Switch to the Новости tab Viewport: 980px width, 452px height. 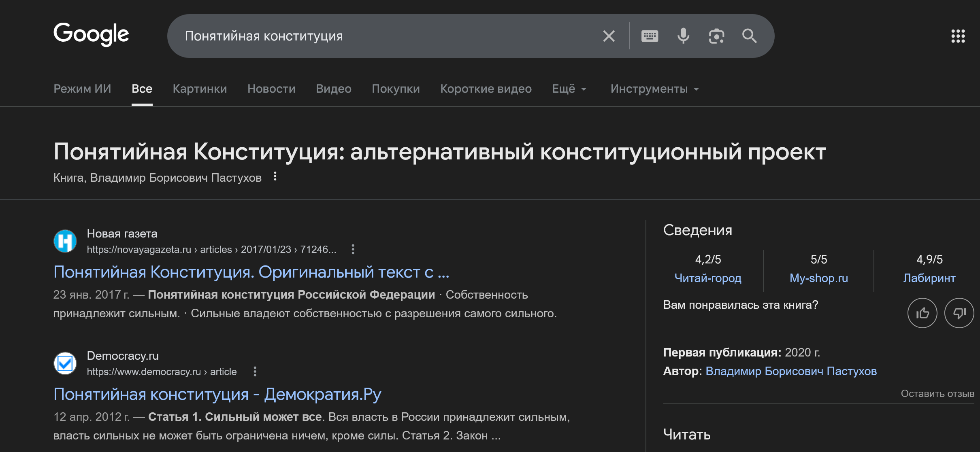tap(271, 89)
